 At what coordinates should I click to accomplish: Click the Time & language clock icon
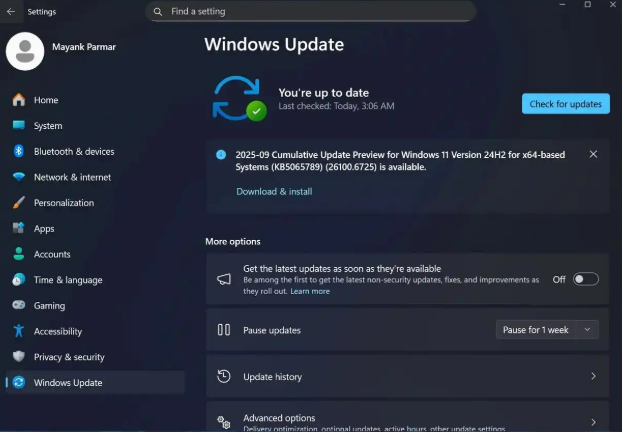click(19, 280)
